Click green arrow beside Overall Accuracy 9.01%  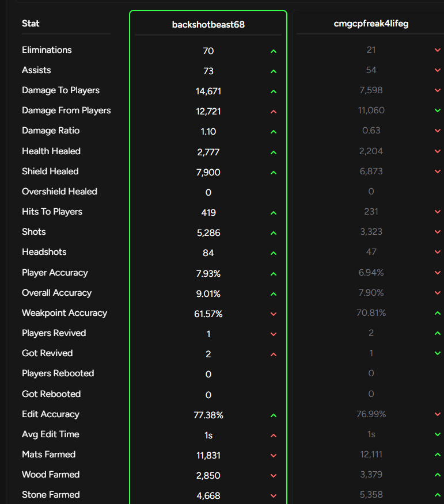[x=274, y=294]
